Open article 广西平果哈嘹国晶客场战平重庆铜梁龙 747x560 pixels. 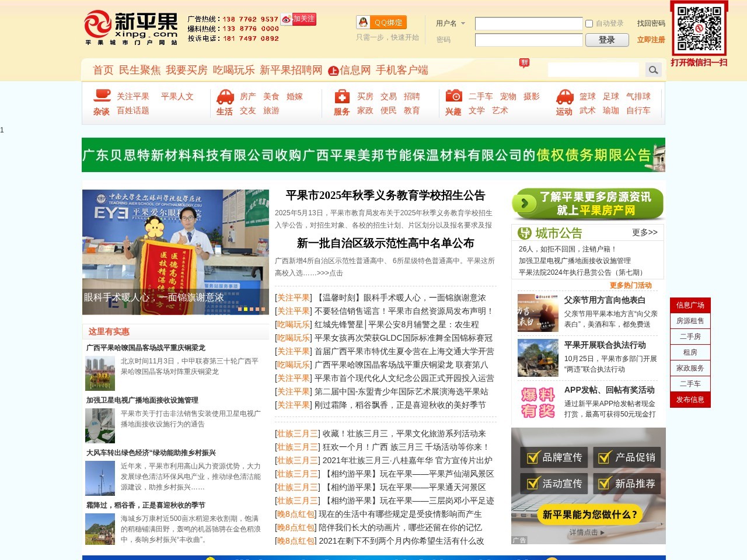pos(146,348)
